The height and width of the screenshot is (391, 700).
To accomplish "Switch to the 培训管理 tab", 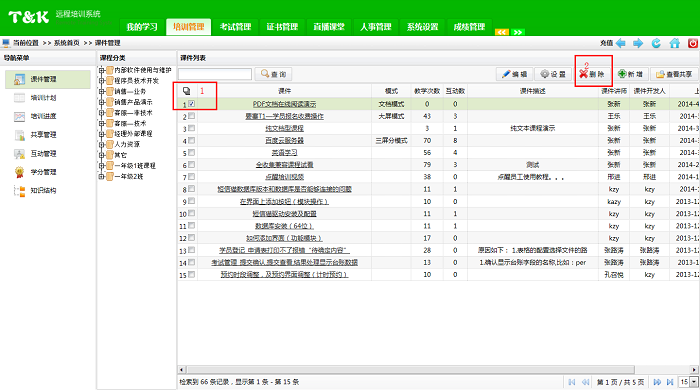I will [188, 27].
